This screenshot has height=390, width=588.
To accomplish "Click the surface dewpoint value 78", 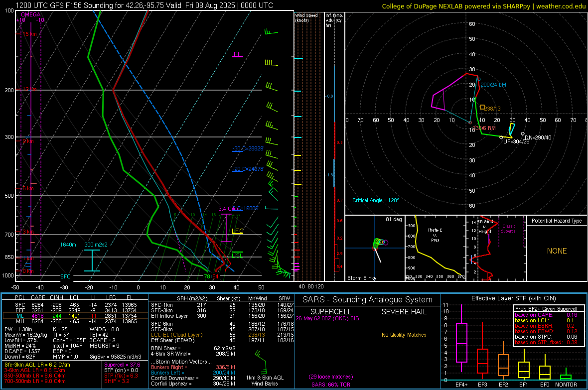I will [x=207, y=276].
